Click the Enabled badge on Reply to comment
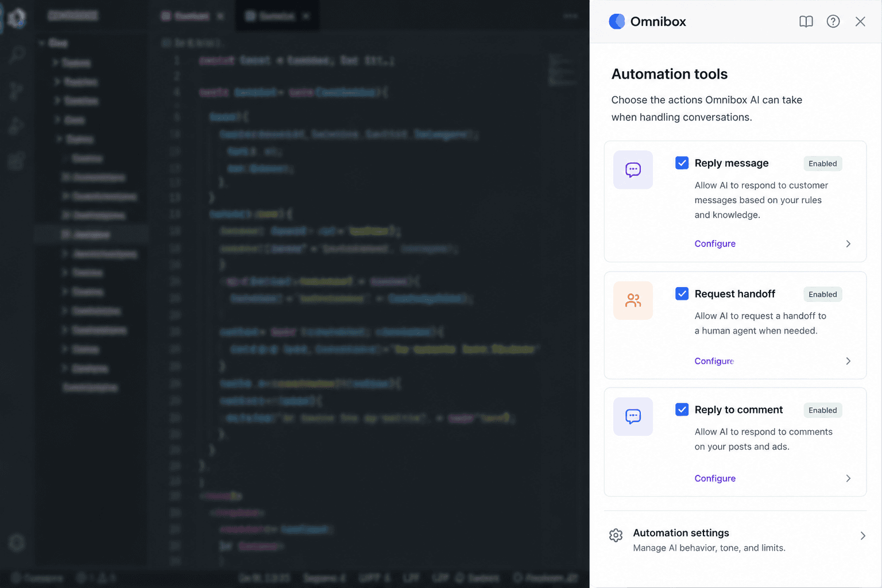The height and width of the screenshot is (588, 882). (x=822, y=411)
